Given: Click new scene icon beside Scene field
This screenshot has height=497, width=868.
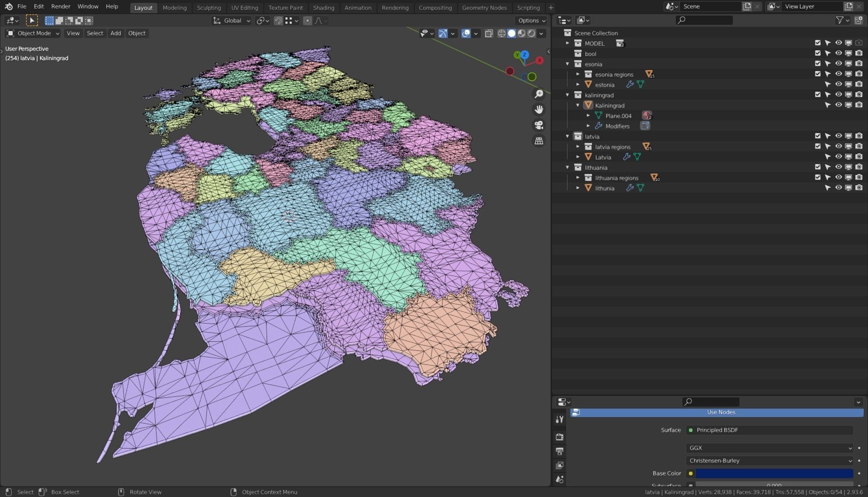Looking at the screenshot, I should tap(747, 7).
